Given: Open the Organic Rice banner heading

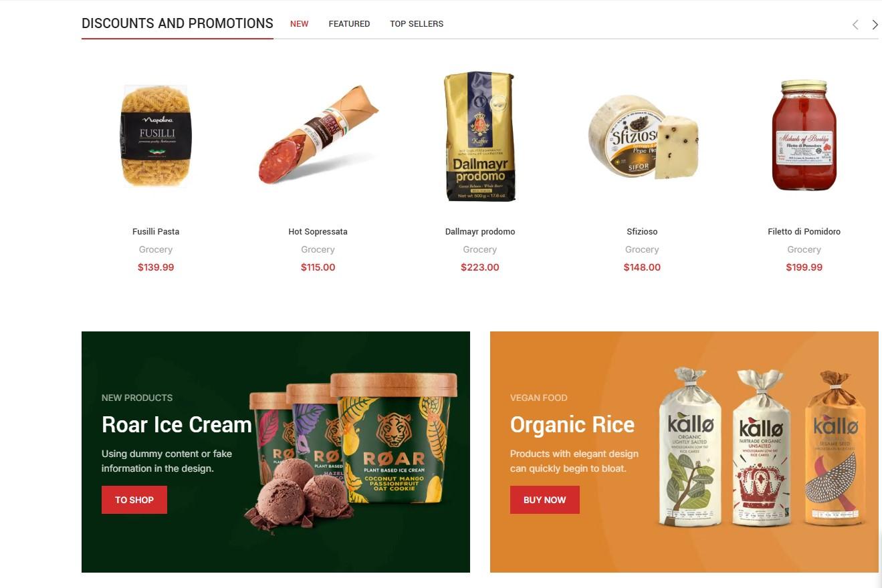Looking at the screenshot, I should [x=572, y=425].
